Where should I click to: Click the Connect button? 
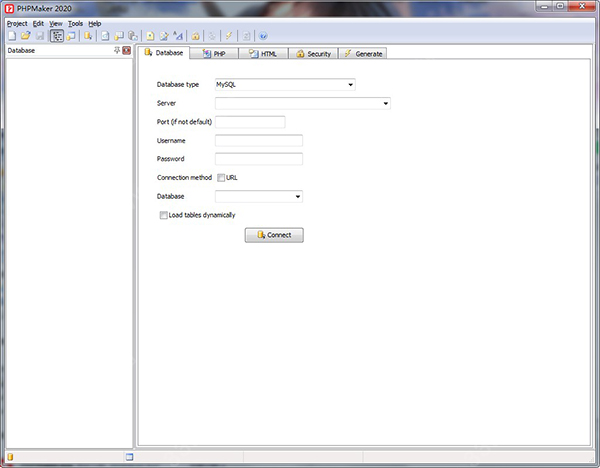pos(274,235)
